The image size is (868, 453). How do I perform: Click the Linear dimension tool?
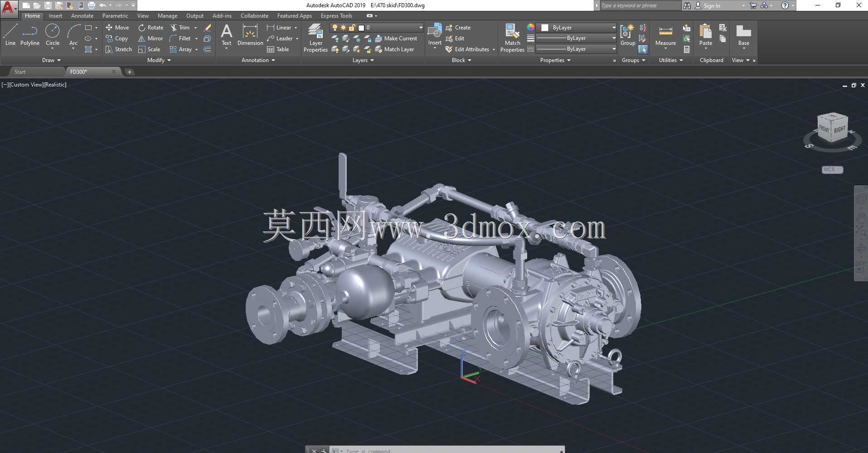[279, 28]
